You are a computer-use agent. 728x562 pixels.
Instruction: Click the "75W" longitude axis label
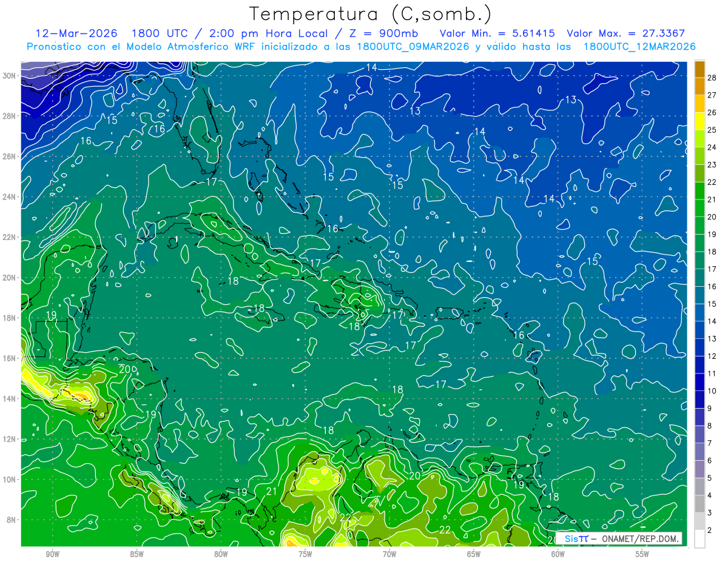305,554
